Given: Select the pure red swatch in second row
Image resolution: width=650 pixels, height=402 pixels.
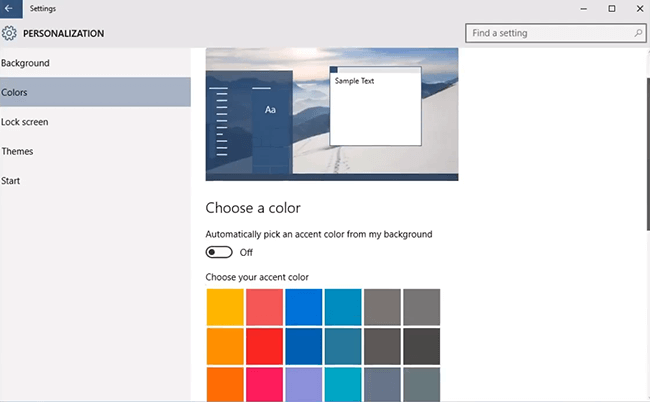Looking at the screenshot, I should tap(264, 346).
